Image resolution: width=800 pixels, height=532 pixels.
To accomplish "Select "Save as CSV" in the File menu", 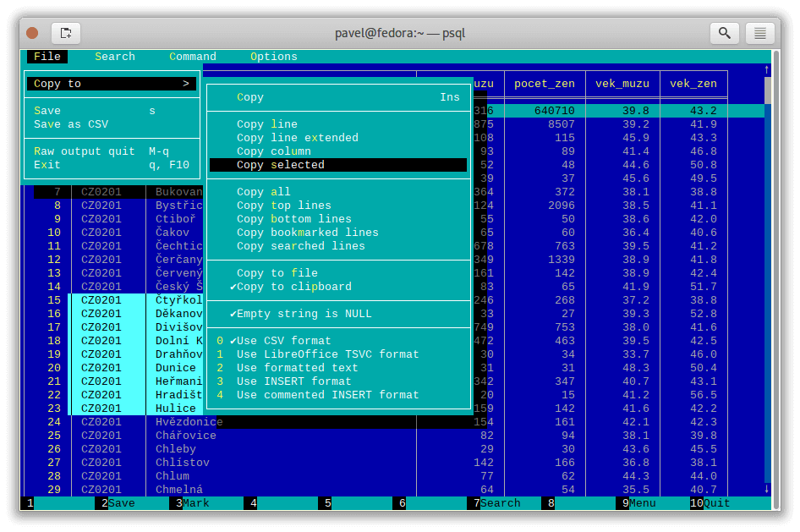I will [71, 123].
